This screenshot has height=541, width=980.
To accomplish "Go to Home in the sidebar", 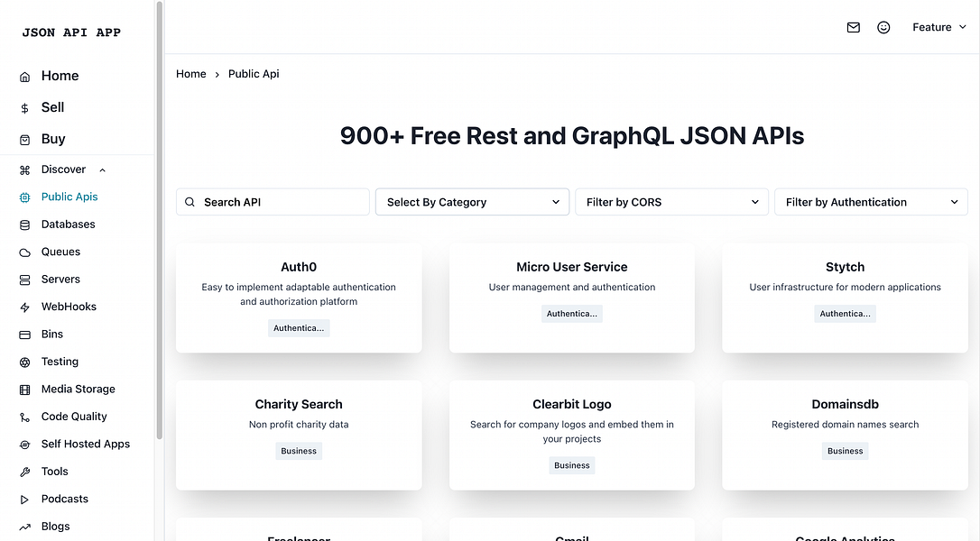I will click(x=60, y=77).
